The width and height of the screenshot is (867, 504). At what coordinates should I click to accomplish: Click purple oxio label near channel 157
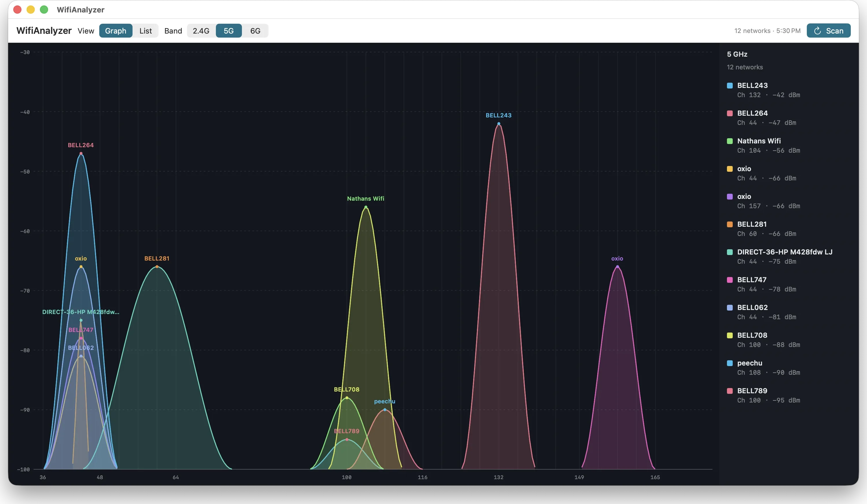(x=617, y=259)
